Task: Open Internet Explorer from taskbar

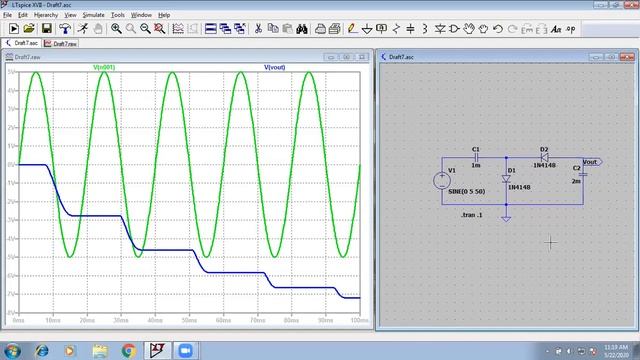Action: pos(42,351)
